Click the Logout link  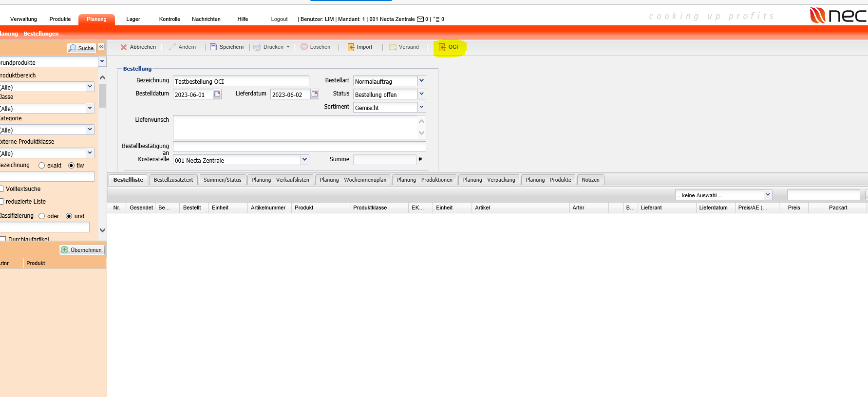click(279, 19)
